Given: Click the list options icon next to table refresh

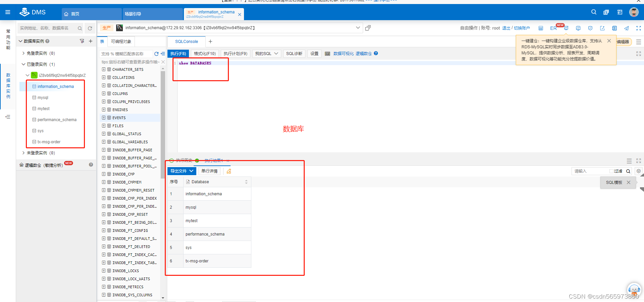Looking at the screenshot, I should pyautogui.click(x=163, y=54).
